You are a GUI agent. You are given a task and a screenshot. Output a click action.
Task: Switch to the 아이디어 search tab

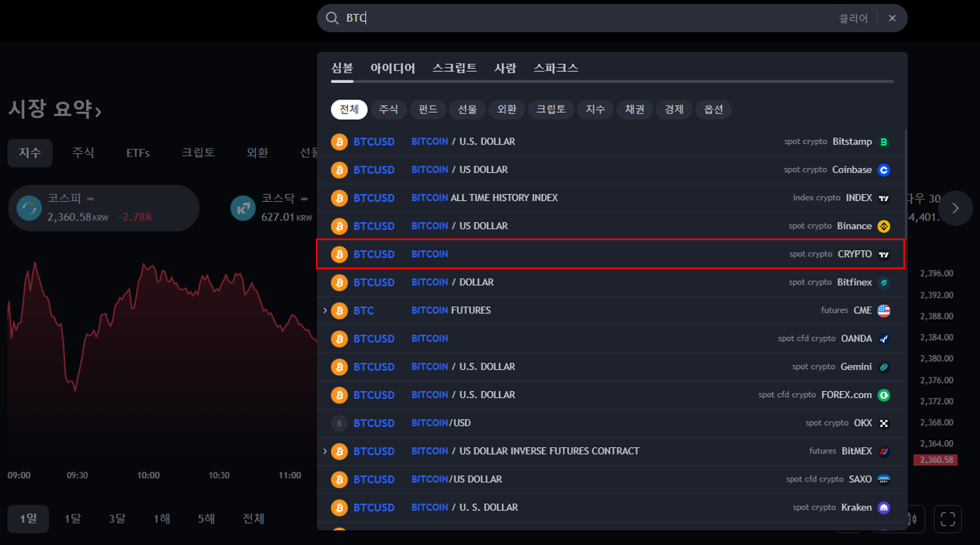click(393, 68)
